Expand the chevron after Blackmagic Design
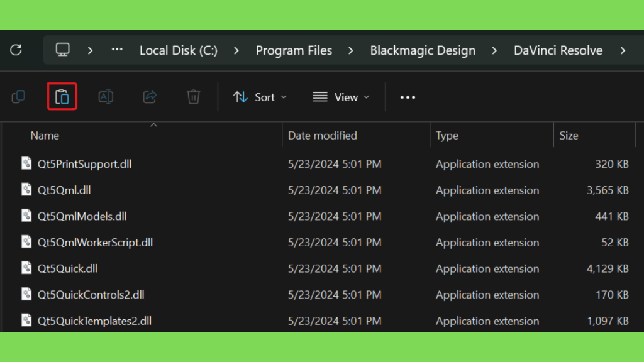The height and width of the screenshot is (362, 644). point(494,50)
